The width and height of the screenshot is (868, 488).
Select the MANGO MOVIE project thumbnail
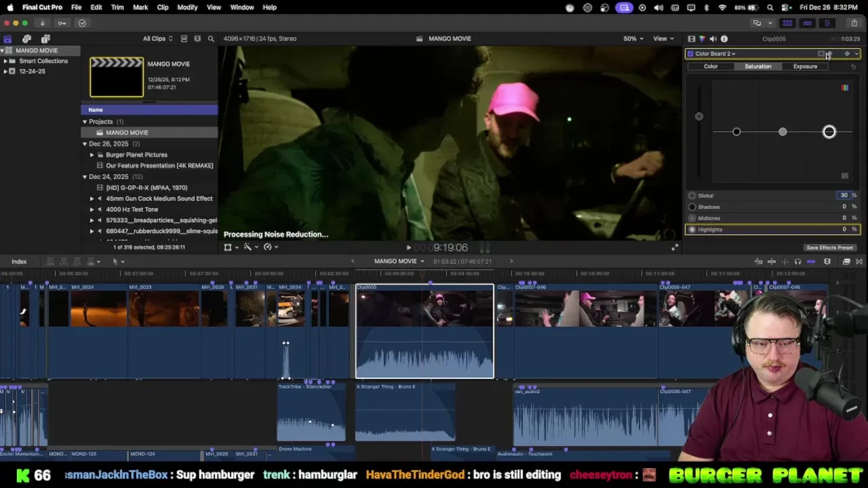[x=117, y=77]
